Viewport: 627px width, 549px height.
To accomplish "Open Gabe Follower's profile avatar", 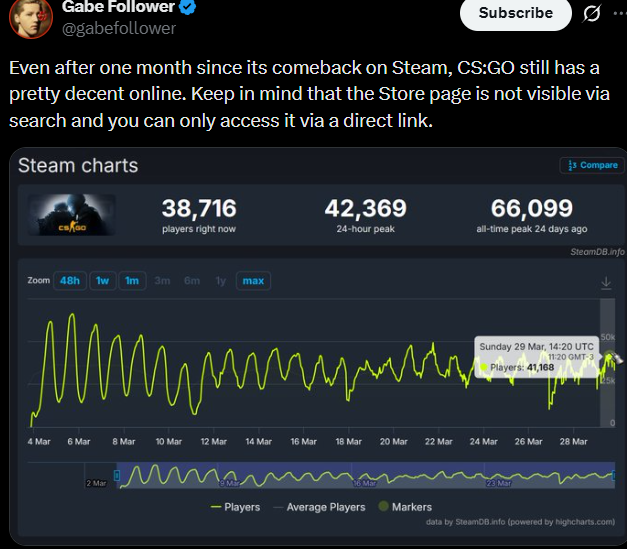I will tap(31, 17).
